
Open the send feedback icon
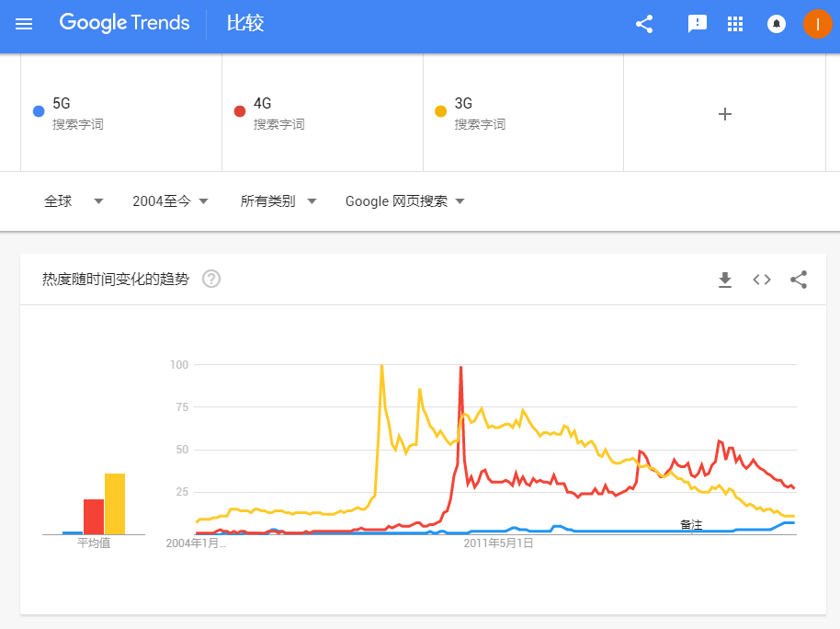pos(698,24)
